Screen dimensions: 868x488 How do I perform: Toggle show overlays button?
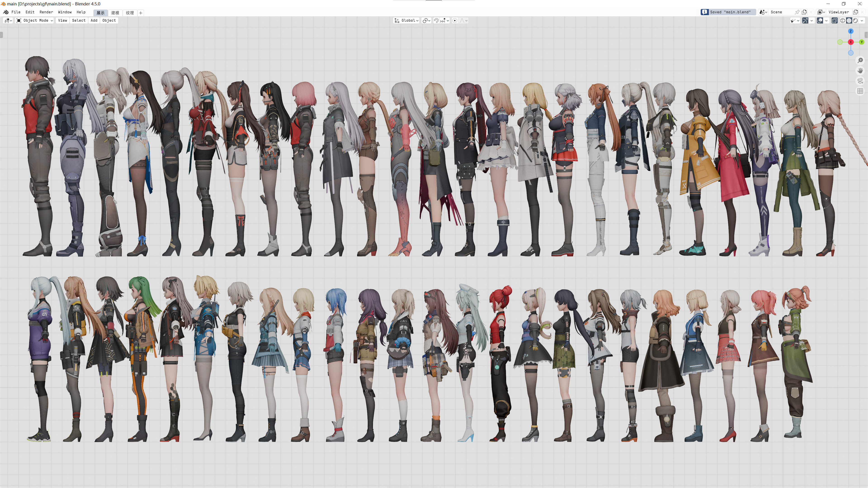pyautogui.click(x=820, y=21)
